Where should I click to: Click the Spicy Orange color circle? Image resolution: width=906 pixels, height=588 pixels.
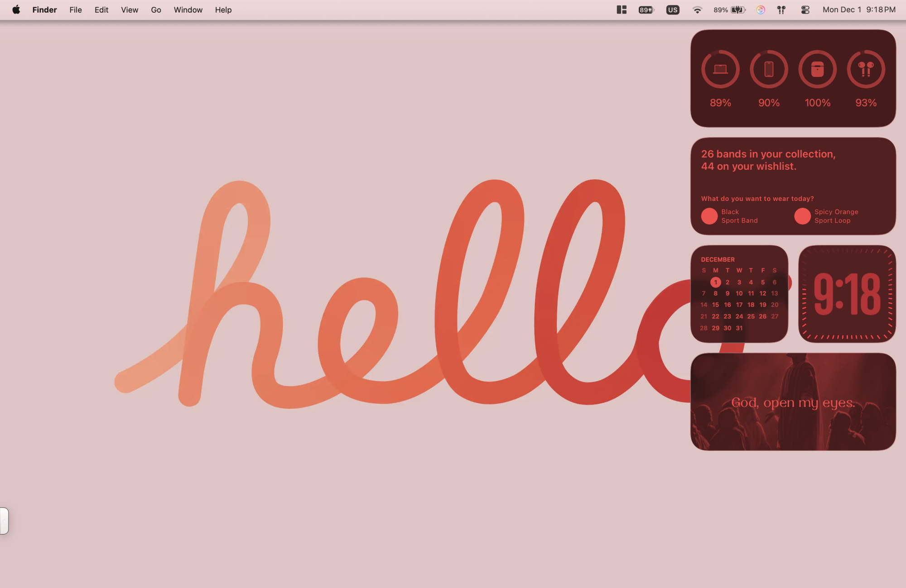(x=802, y=216)
